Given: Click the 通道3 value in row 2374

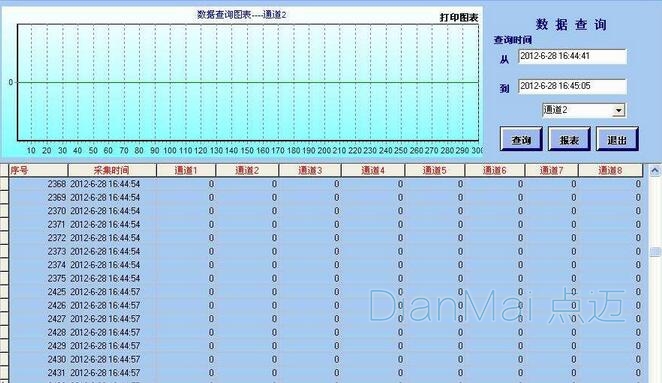Looking at the screenshot, I should point(336,265).
